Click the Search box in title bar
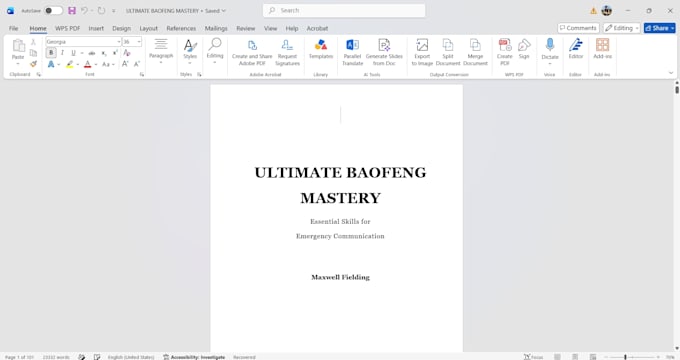680x360 pixels. point(344,10)
